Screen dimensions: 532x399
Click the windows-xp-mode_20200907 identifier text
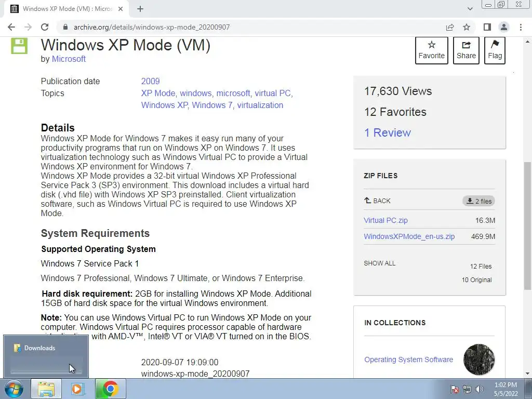(x=195, y=374)
